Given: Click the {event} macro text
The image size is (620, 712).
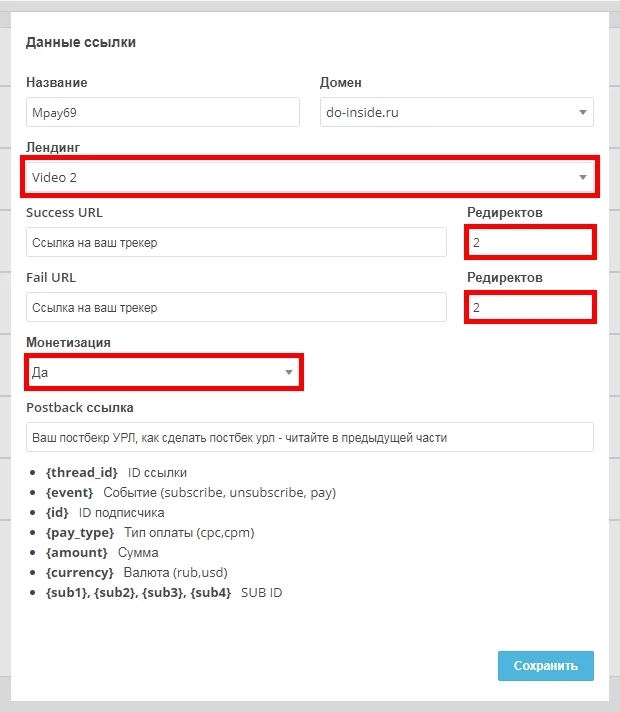Looking at the screenshot, I should (69, 493).
